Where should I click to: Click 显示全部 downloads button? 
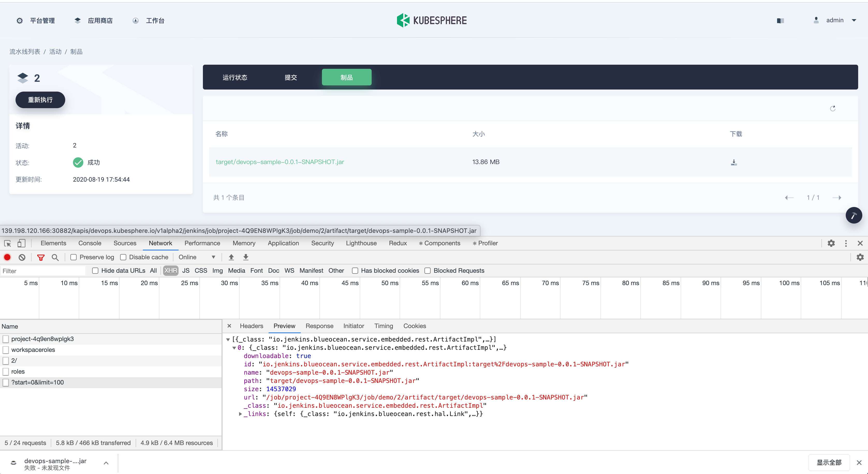click(x=829, y=463)
